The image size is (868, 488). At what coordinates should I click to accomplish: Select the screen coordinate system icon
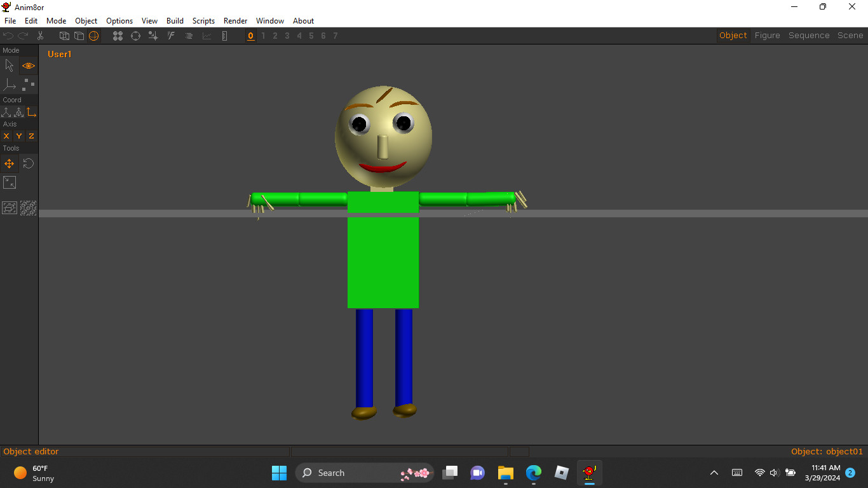[x=31, y=112]
